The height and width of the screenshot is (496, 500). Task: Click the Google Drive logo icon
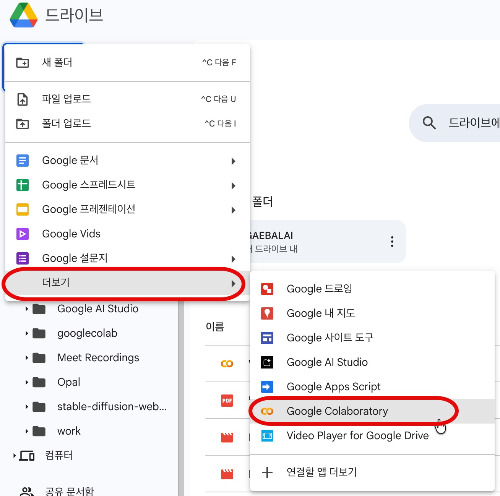tap(23, 15)
